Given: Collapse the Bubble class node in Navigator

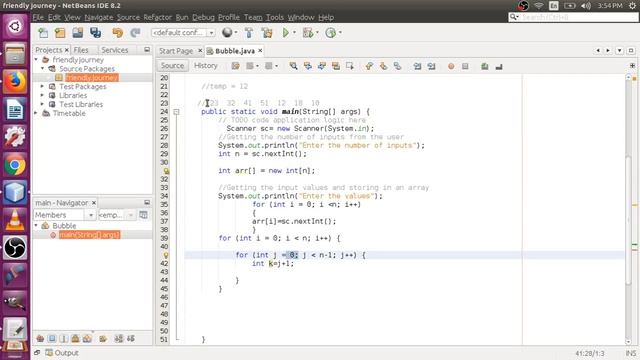Looking at the screenshot, I should pos(36,226).
